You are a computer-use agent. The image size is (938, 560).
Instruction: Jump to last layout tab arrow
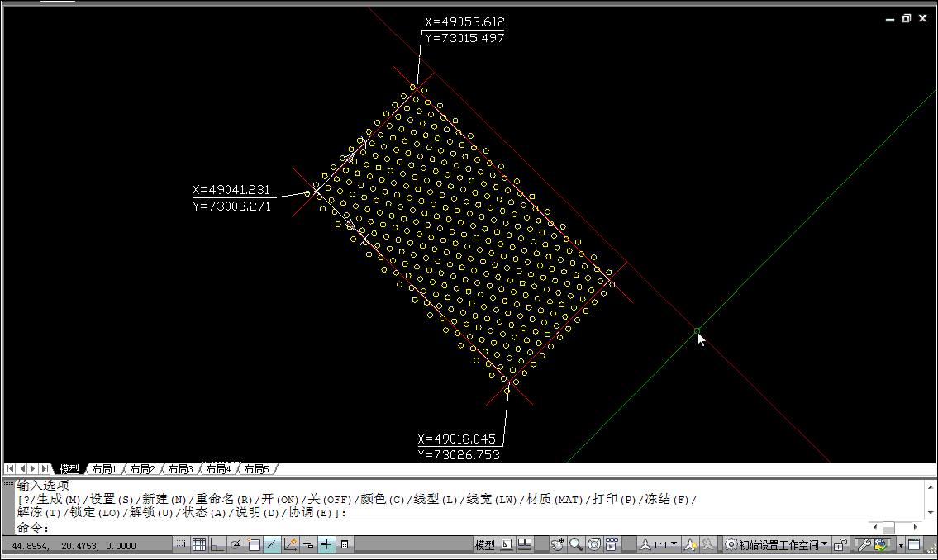pos(45,469)
